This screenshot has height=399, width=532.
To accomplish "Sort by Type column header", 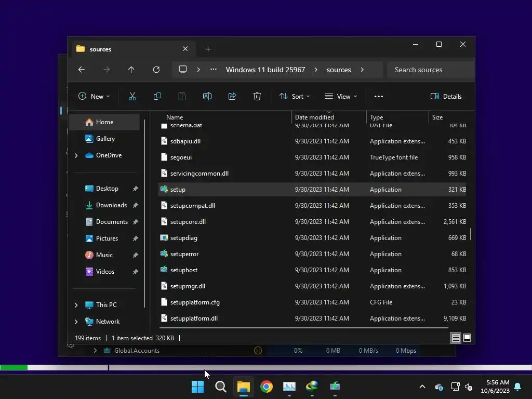I will pos(376,117).
